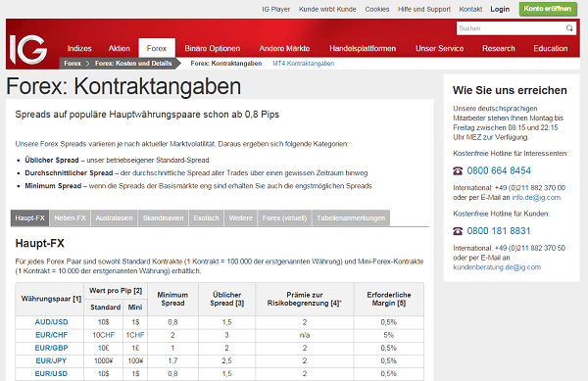This screenshot has height=381, width=588.
Task: Click phone number 0800 181 8831
Action: (x=499, y=231)
